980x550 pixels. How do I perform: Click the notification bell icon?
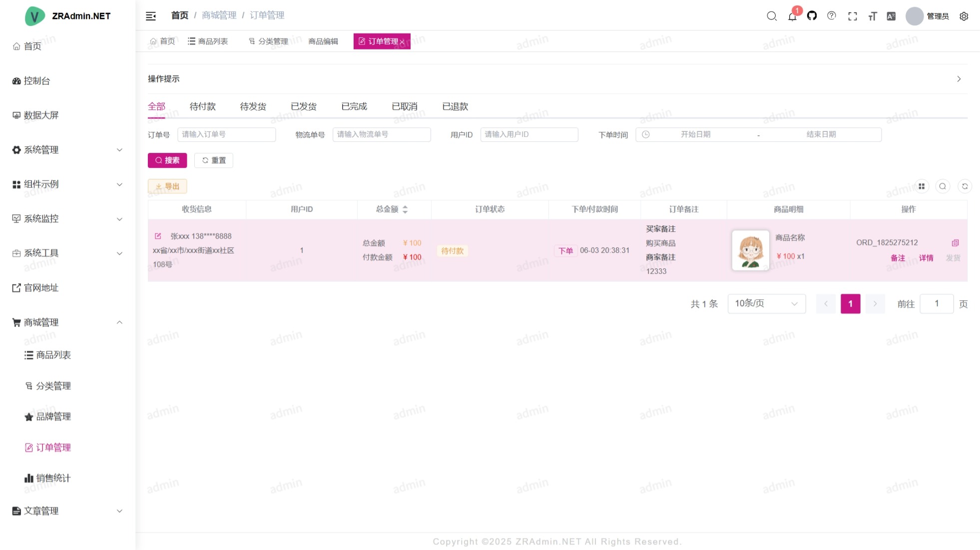pyautogui.click(x=792, y=16)
